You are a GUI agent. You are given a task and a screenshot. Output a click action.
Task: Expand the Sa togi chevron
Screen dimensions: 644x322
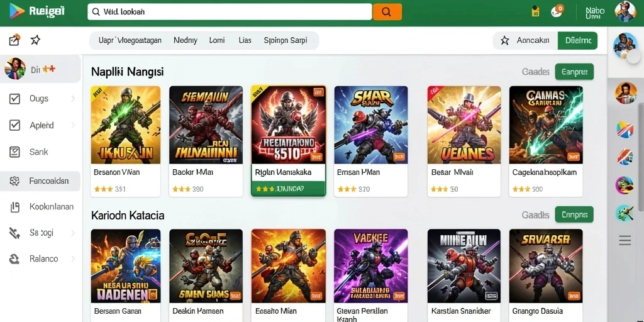73,233
